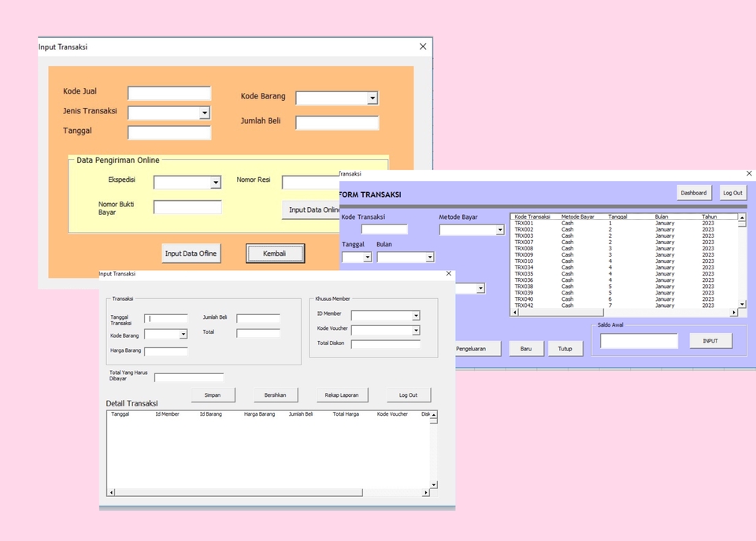This screenshot has height=541, width=756.
Task: Click the Tutup button
Action: coord(565,349)
